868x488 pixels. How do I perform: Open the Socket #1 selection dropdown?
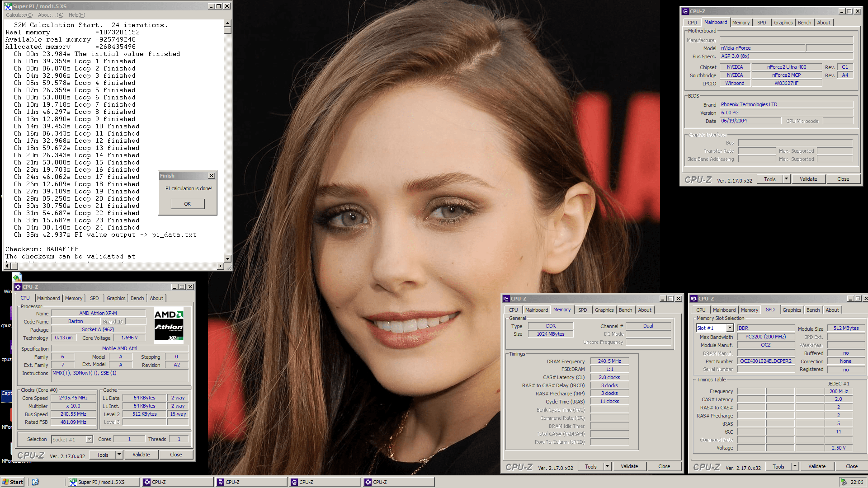(89, 439)
